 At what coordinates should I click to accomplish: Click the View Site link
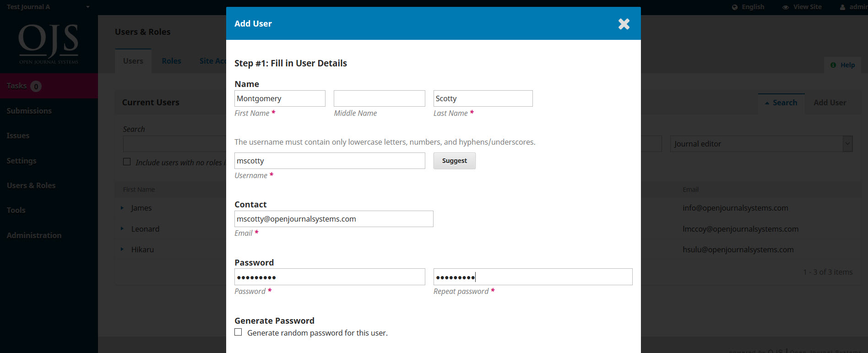pos(802,7)
